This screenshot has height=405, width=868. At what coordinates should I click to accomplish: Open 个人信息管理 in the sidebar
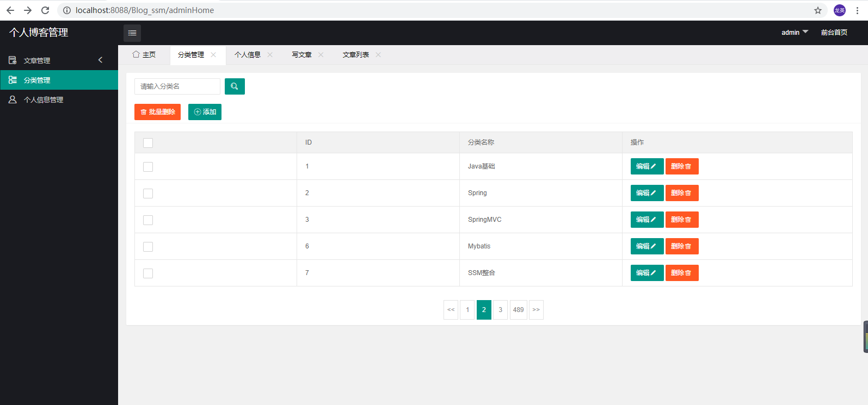pyautogui.click(x=59, y=99)
